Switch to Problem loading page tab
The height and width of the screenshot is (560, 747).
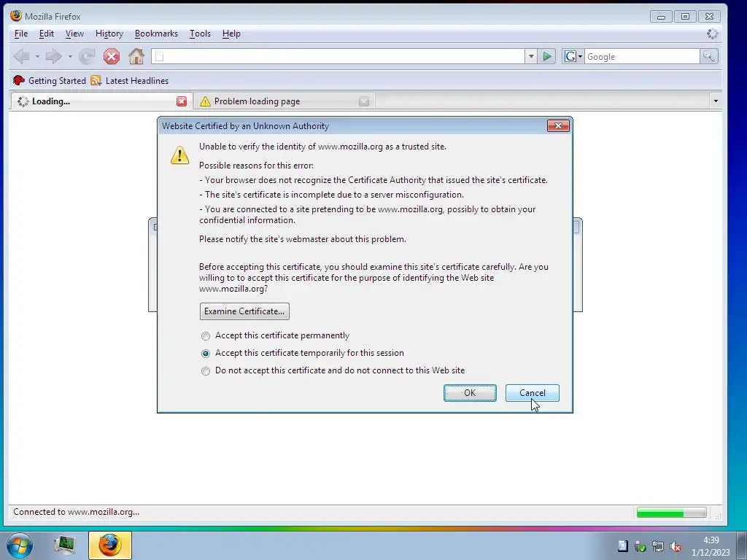[x=285, y=101]
